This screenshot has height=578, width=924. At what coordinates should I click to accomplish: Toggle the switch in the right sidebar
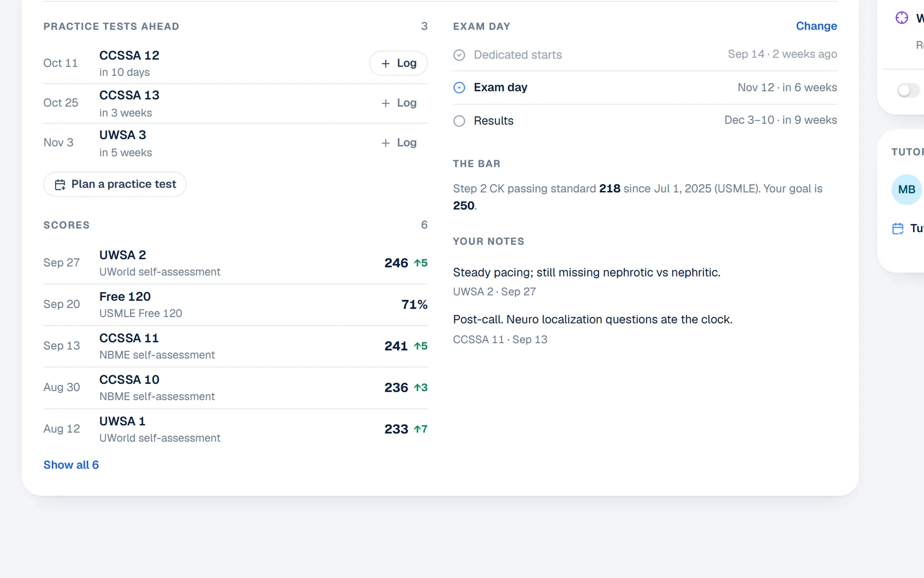(908, 90)
